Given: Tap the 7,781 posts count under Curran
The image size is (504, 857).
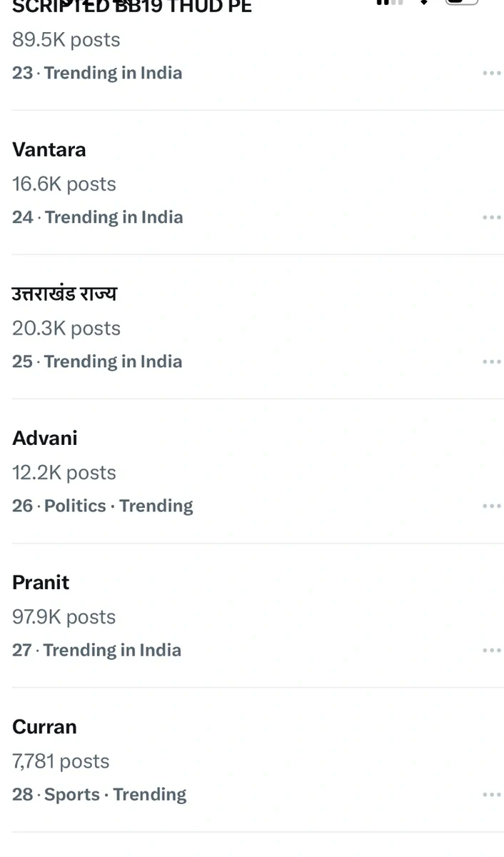Looking at the screenshot, I should tap(61, 761).
